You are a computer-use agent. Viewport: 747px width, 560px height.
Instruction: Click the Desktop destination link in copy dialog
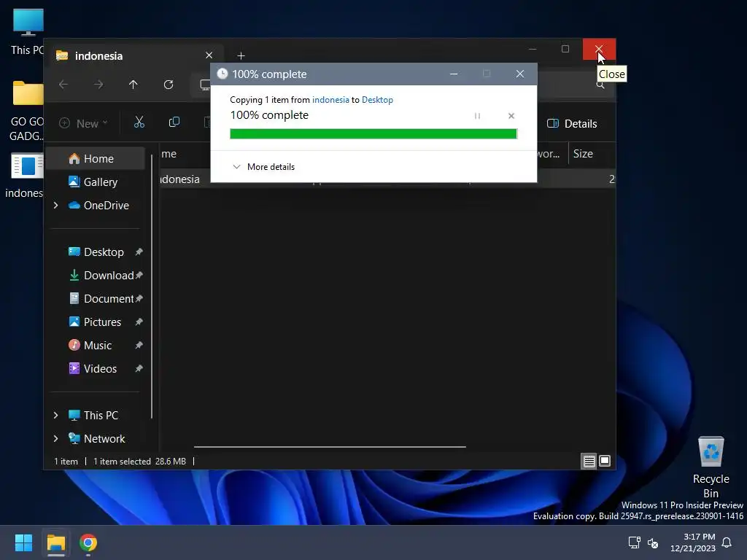point(377,99)
